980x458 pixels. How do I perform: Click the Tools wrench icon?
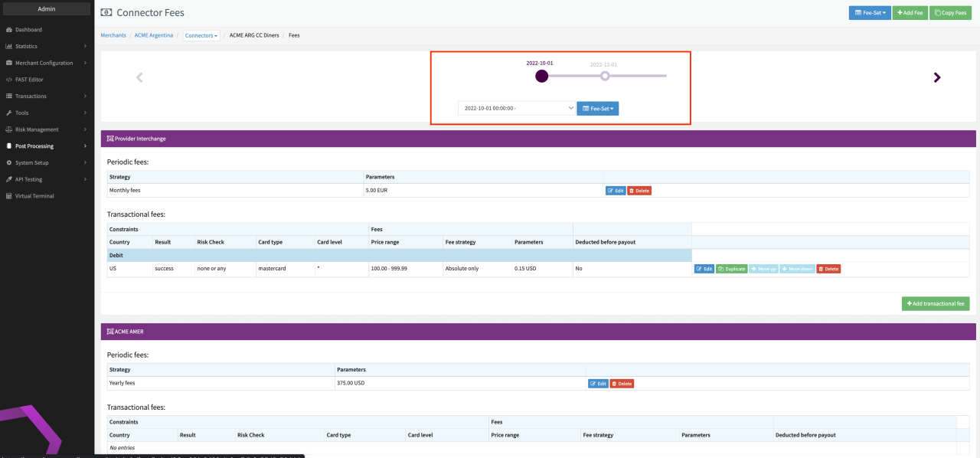tap(8, 113)
